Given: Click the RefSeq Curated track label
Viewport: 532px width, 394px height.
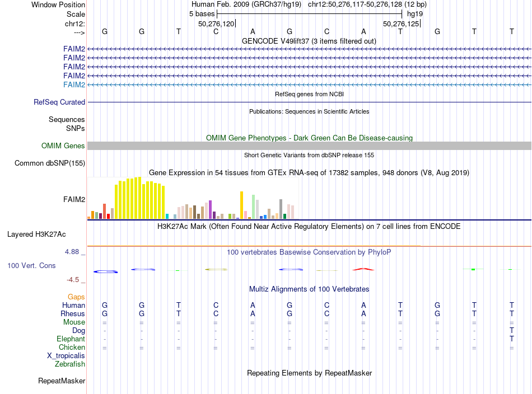Looking at the screenshot, I should coord(59,102).
